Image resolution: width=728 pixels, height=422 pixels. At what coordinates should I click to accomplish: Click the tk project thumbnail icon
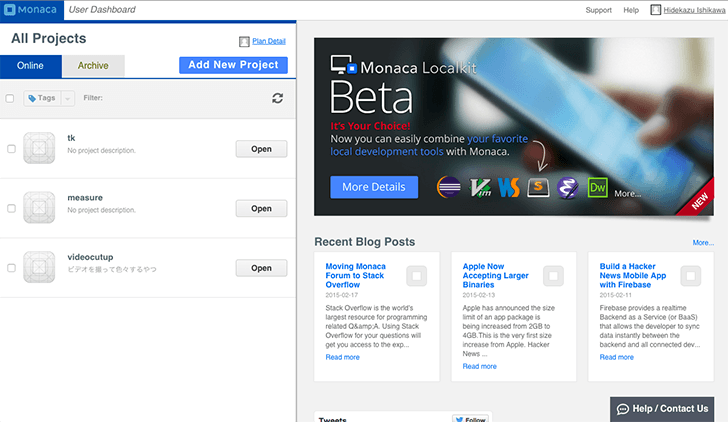click(x=39, y=148)
